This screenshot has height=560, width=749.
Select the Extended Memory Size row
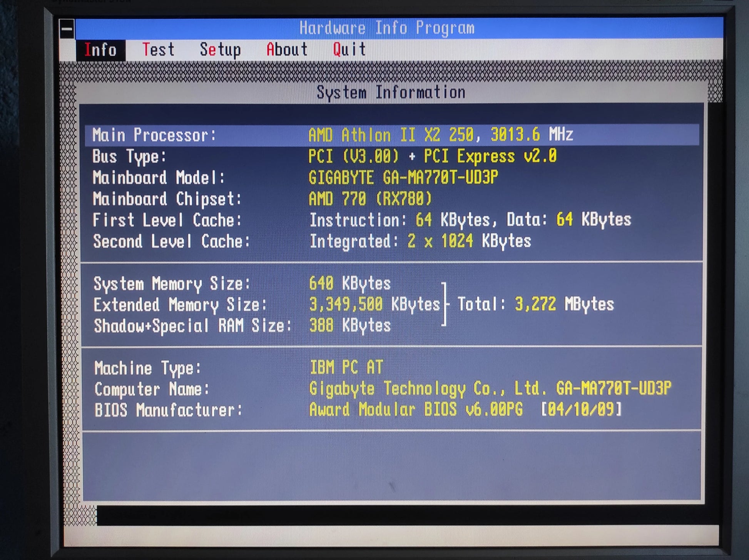(x=392, y=305)
